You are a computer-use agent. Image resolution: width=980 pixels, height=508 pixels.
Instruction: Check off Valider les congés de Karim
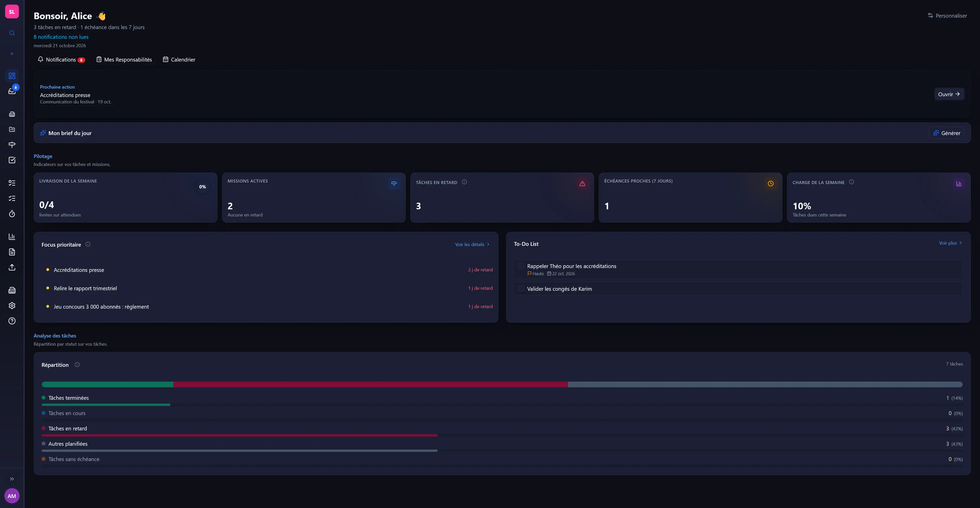pyautogui.click(x=521, y=288)
